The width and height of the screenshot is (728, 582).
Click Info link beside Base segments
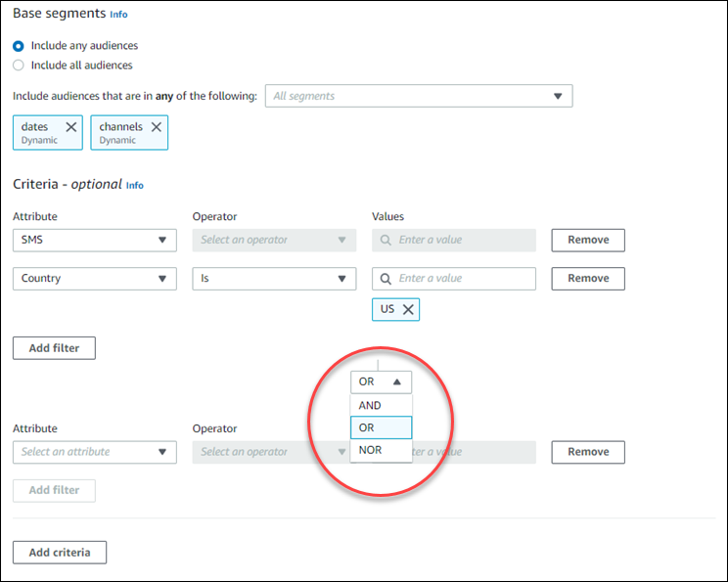pos(118,15)
